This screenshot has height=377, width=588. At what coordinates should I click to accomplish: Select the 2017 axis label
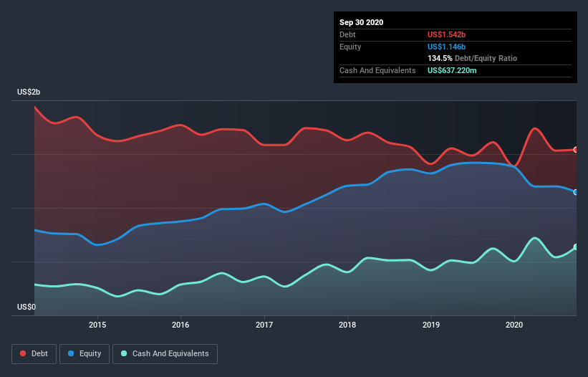click(264, 325)
